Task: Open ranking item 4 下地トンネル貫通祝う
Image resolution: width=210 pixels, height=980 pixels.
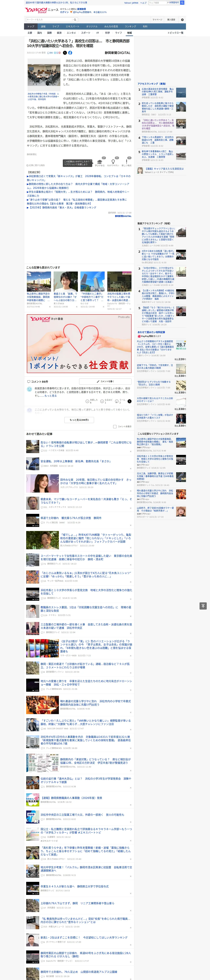Action: point(162,141)
